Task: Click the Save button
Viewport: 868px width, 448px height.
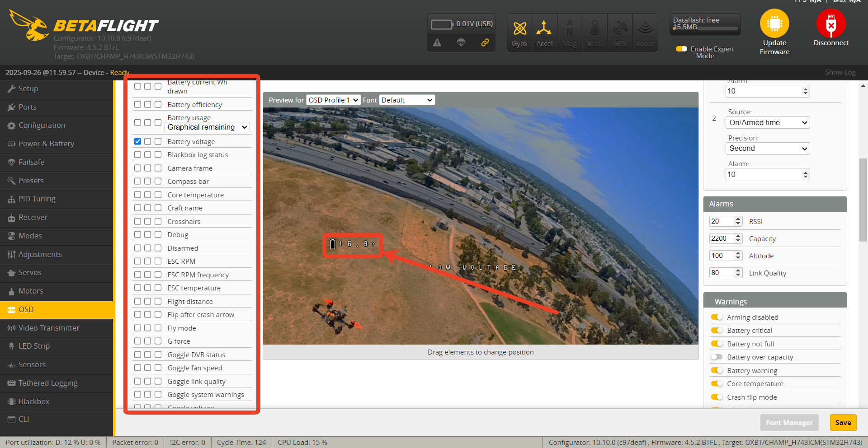Action: coord(843,423)
